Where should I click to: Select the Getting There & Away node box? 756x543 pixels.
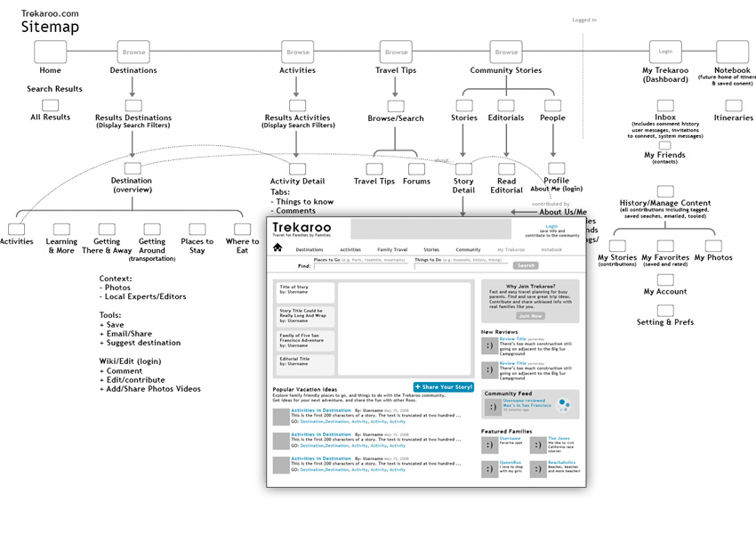pyautogui.click(x=107, y=230)
